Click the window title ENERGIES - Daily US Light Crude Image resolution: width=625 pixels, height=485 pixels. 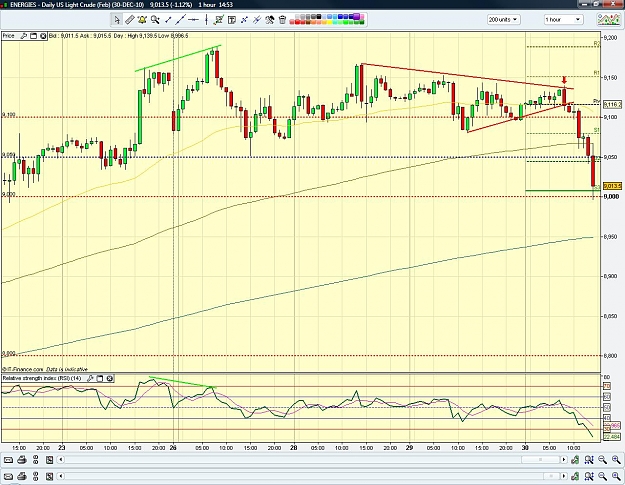77,5
